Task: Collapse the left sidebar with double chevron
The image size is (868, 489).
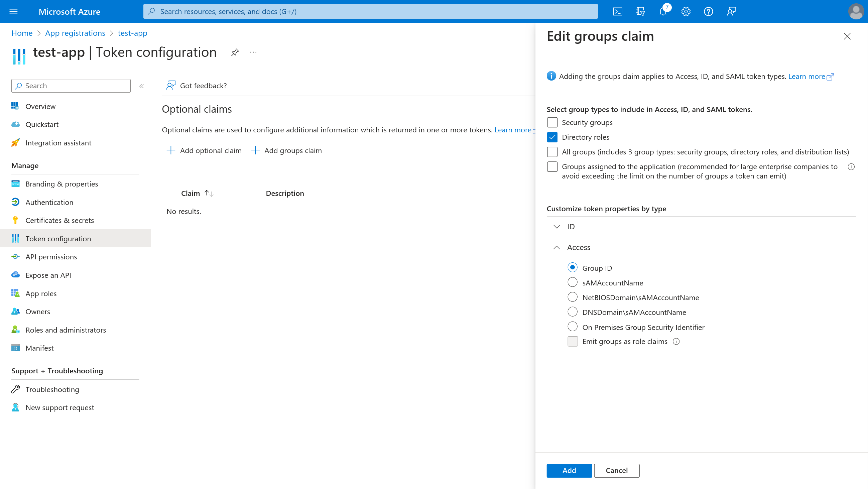Action: 141,86
